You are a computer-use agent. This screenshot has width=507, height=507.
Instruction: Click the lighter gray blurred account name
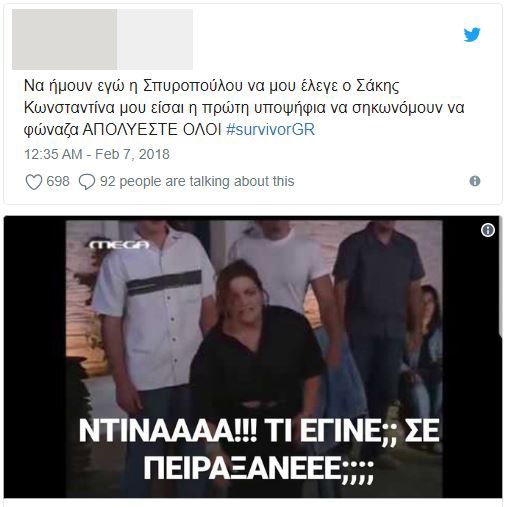(155, 39)
